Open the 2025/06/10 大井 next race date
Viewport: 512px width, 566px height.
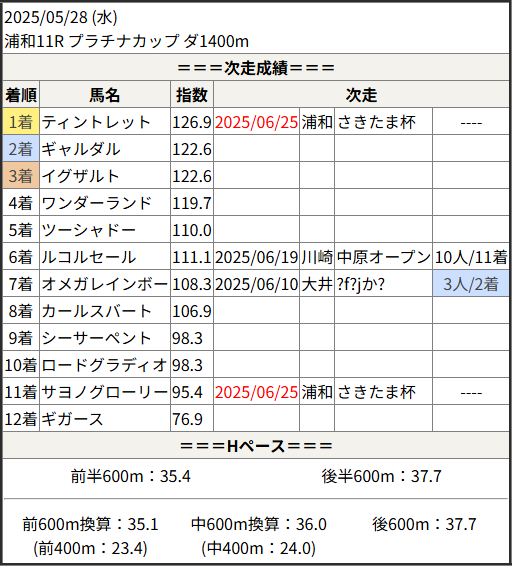256,284
